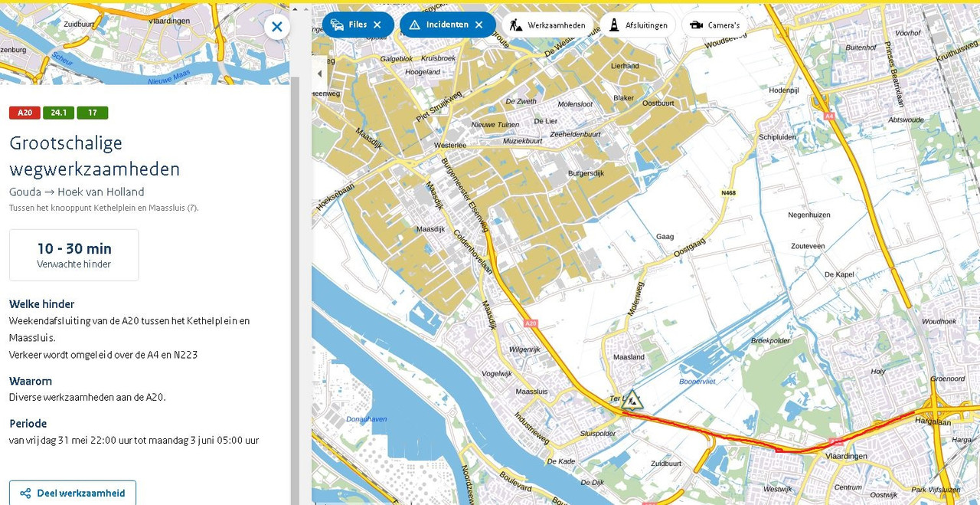Click the panel's vertical scrollbar
The width and height of the screenshot is (980, 505).
(x=295, y=291)
